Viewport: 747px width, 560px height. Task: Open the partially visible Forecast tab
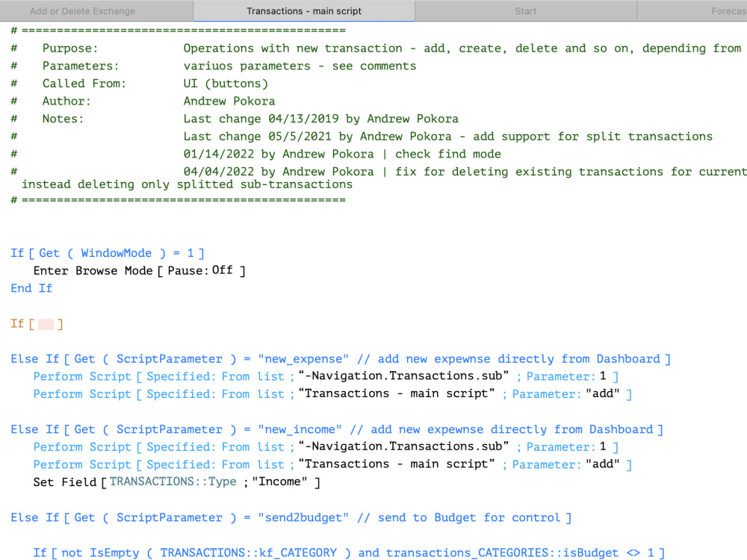(x=692, y=11)
